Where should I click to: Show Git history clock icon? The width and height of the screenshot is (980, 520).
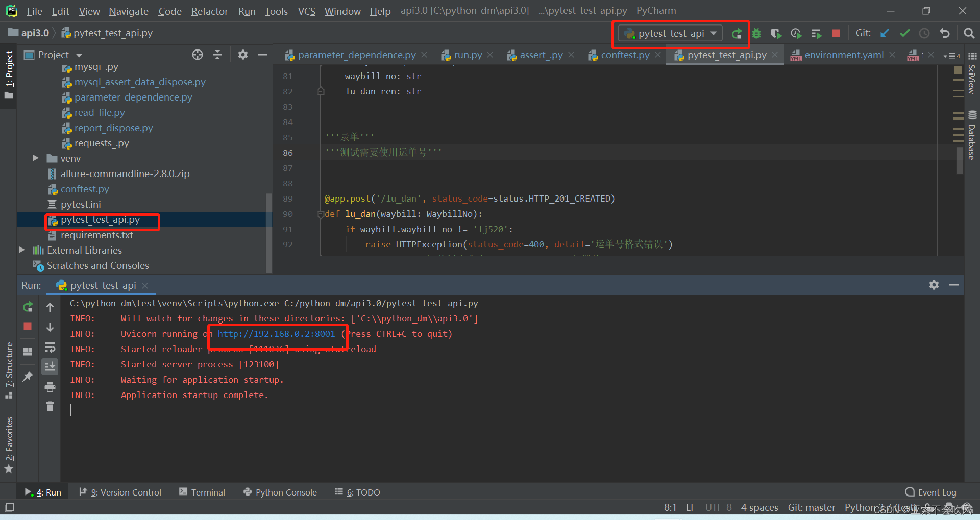(924, 33)
